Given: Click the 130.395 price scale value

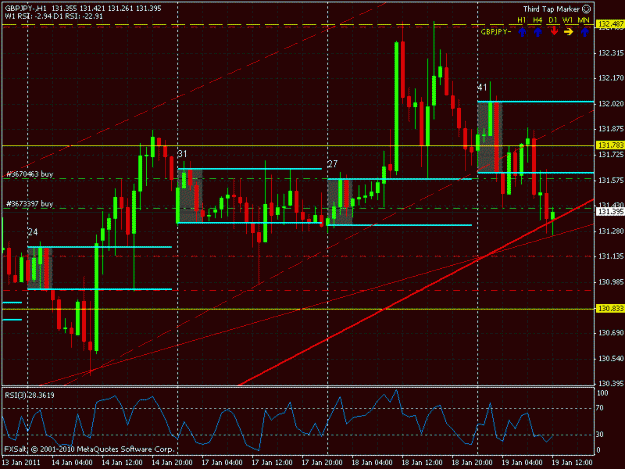Looking at the screenshot, I should (x=611, y=383).
